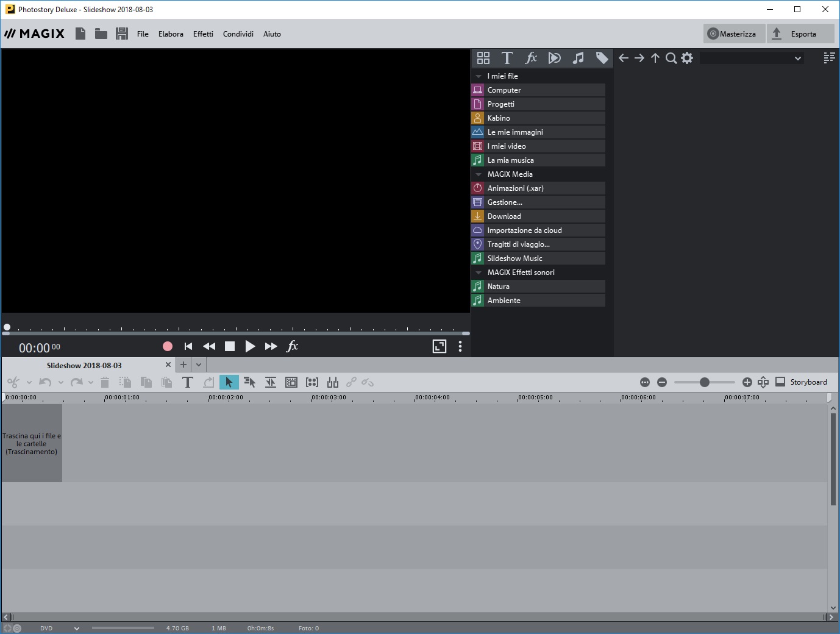Open a project with the folder icon

coord(101,34)
